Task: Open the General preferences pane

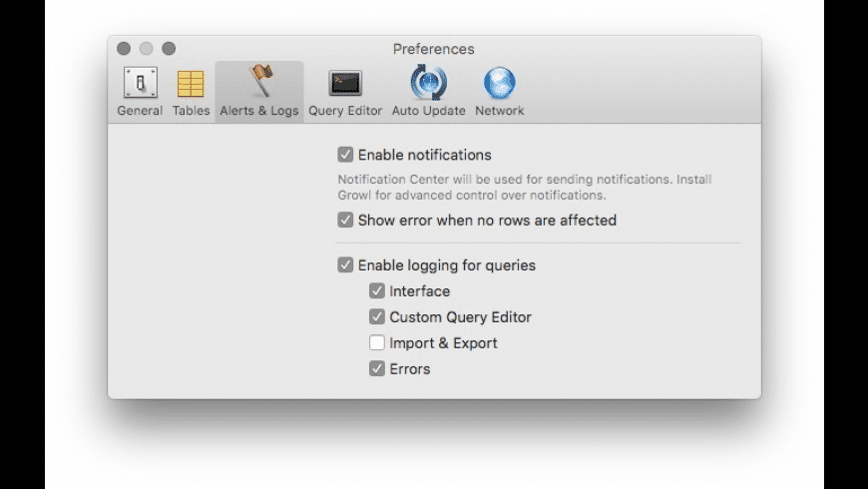Action: 140,92
